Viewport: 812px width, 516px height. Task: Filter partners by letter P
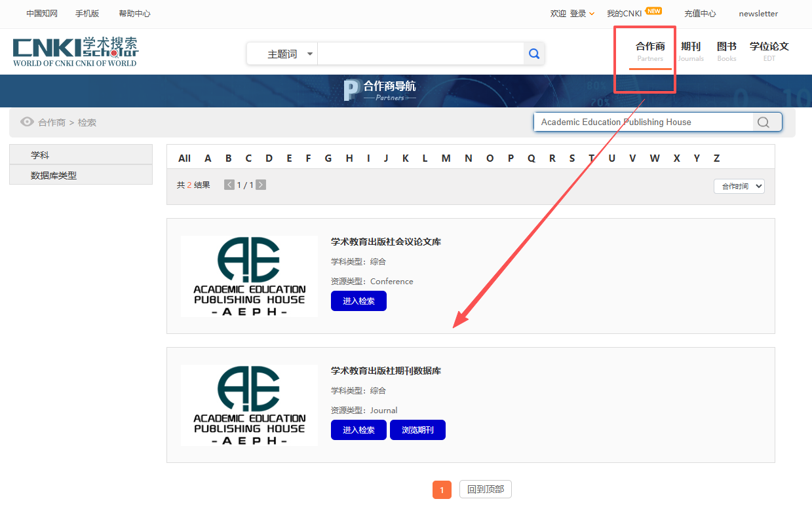tap(511, 158)
